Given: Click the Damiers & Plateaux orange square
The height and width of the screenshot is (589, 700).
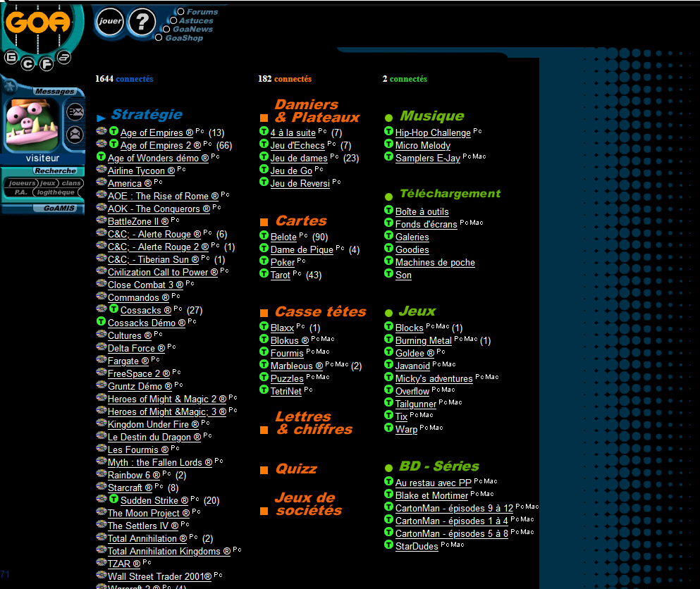Looking at the screenshot, I should (x=264, y=118).
